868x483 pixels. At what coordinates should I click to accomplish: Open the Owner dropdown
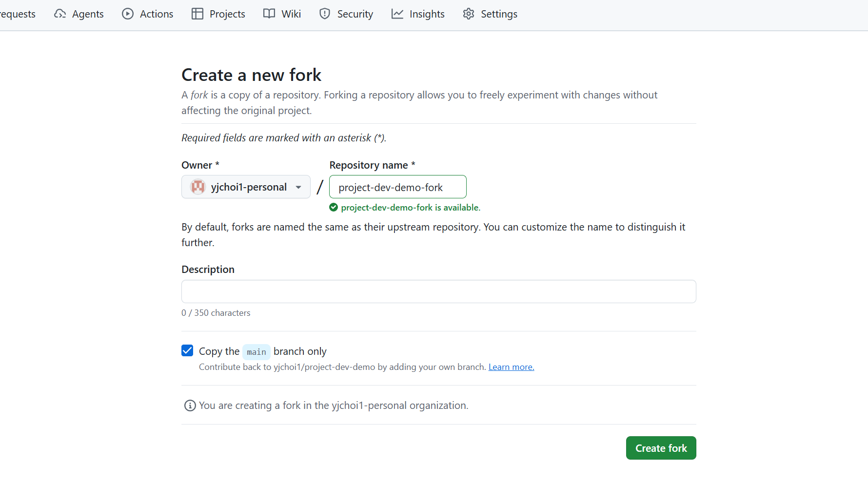[246, 187]
